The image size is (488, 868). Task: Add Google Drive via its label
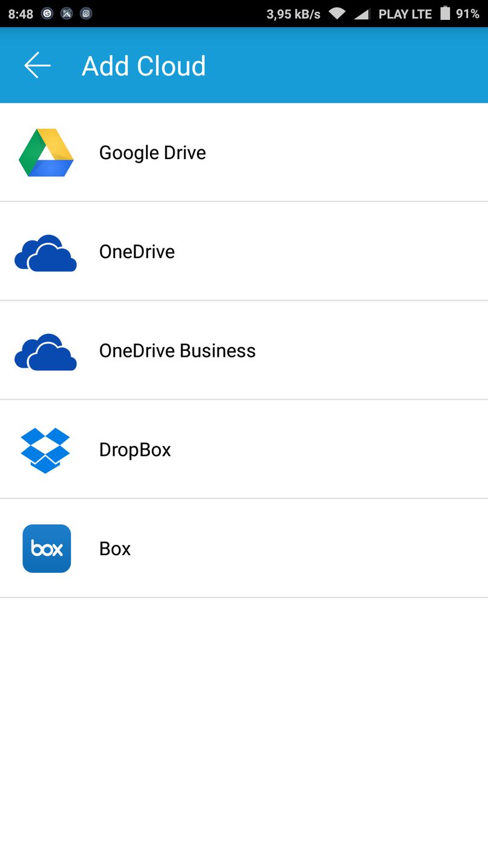tap(152, 153)
